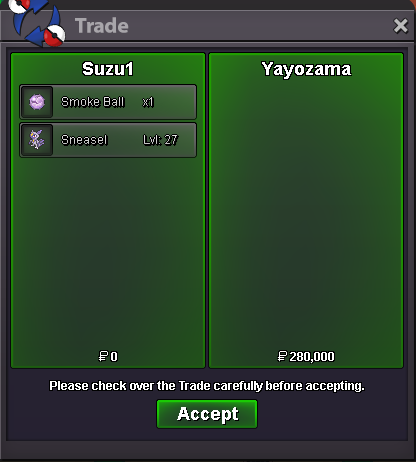Click Yayozama's 280,000 money amount
Screen dimensions: 416x462
point(312,357)
